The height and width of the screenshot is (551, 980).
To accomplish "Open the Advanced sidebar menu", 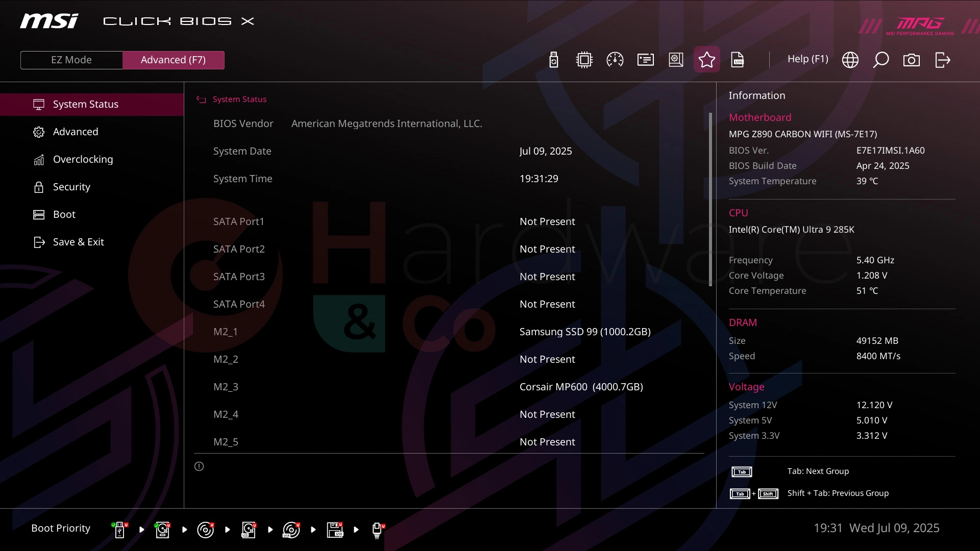I will coord(92,132).
